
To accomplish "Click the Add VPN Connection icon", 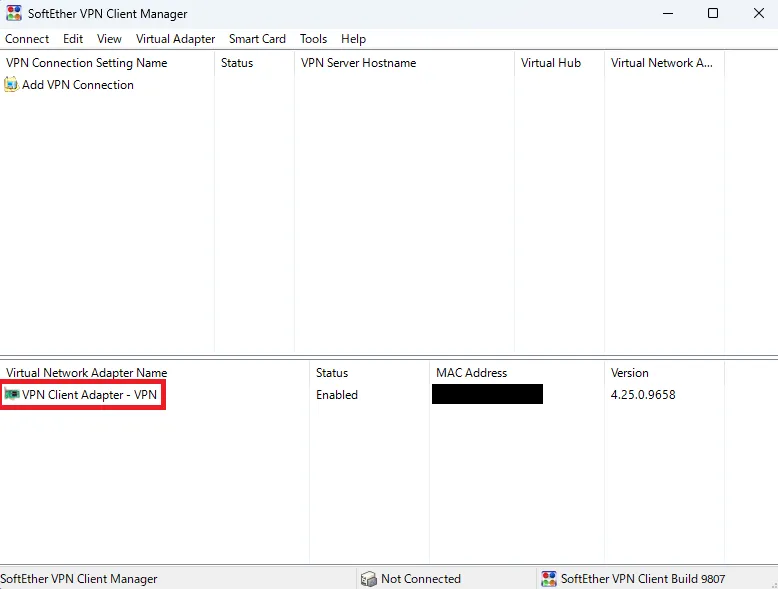I will (11, 85).
